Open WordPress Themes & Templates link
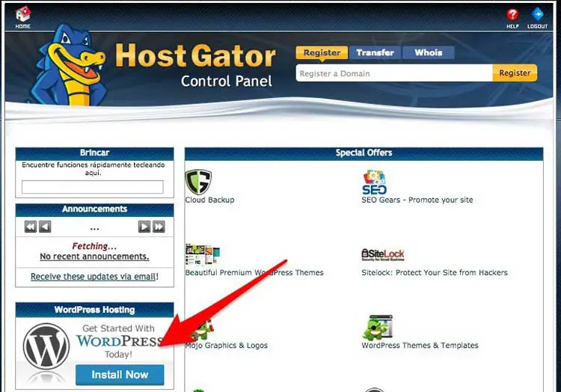Image resolution: width=561 pixels, height=392 pixels. pyautogui.click(x=420, y=346)
